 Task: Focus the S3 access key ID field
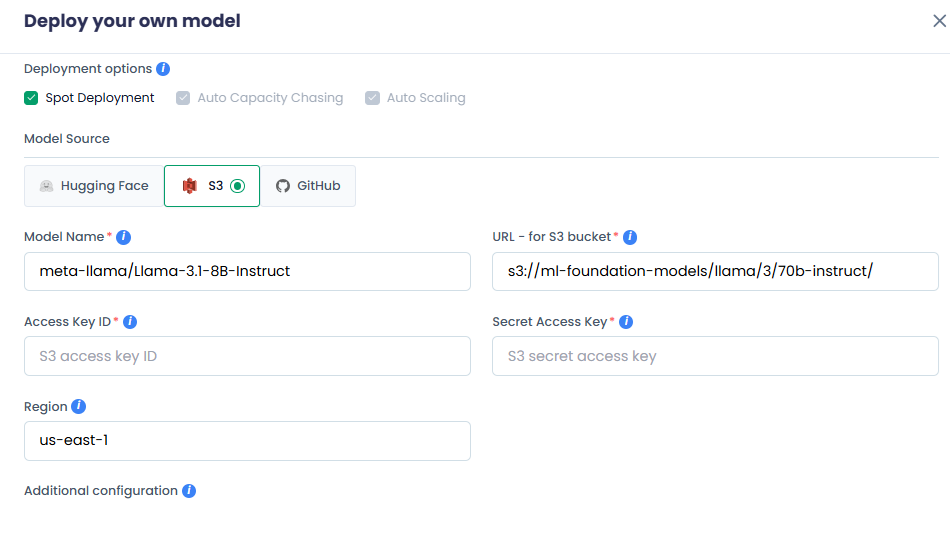point(247,356)
